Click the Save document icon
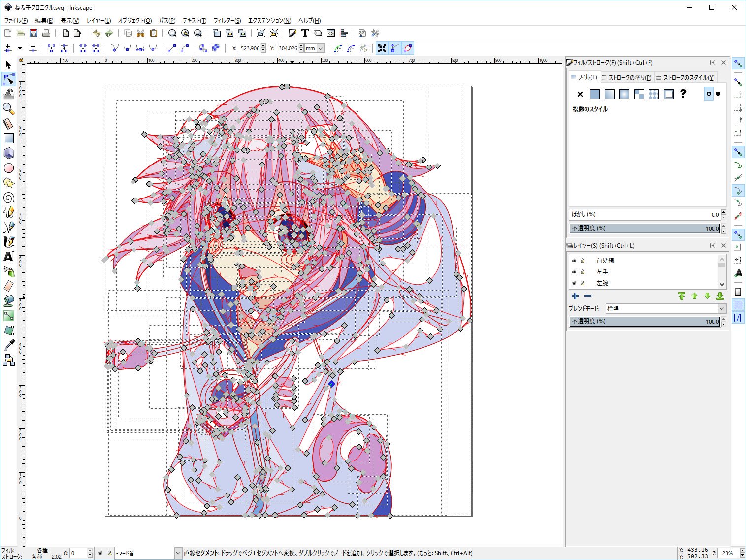The height and width of the screenshot is (560, 746). coord(33,33)
